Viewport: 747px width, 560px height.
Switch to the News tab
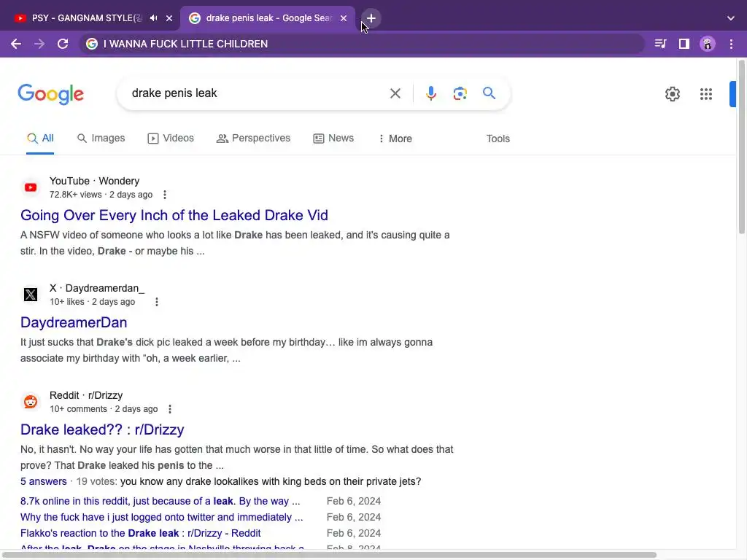pyautogui.click(x=333, y=138)
